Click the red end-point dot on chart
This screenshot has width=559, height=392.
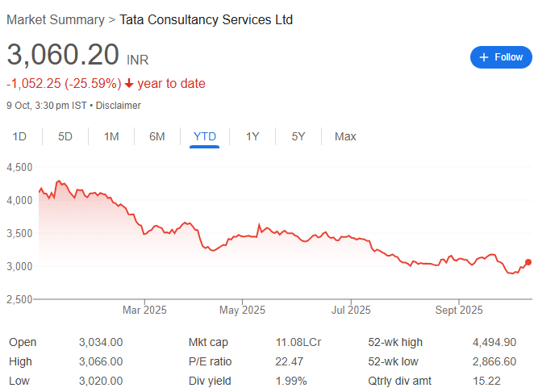point(528,262)
